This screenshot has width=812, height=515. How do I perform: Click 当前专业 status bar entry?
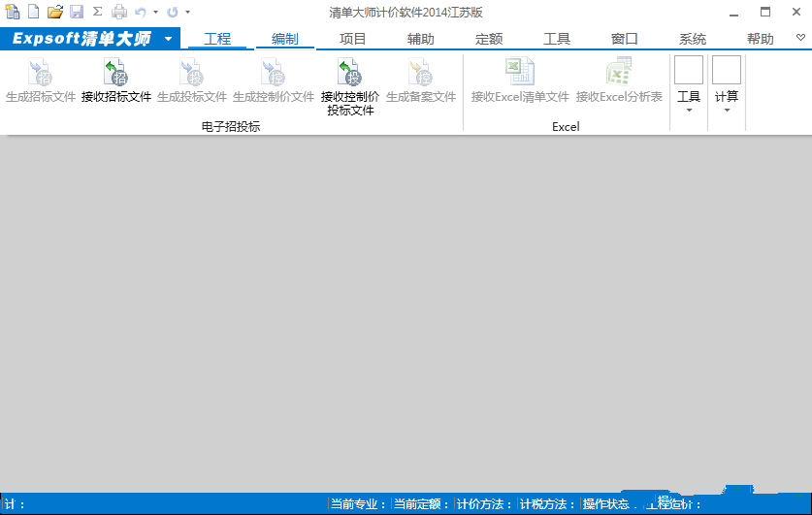(x=359, y=504)
